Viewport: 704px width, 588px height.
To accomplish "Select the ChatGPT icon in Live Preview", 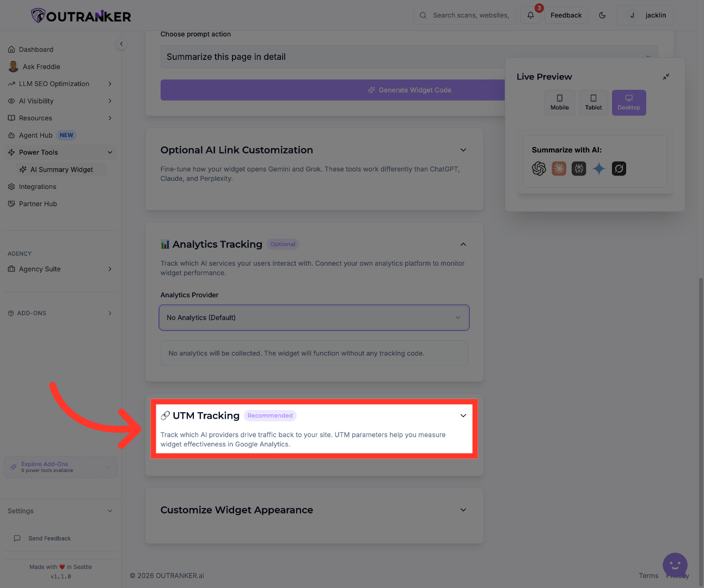I will tap(539, 169).
